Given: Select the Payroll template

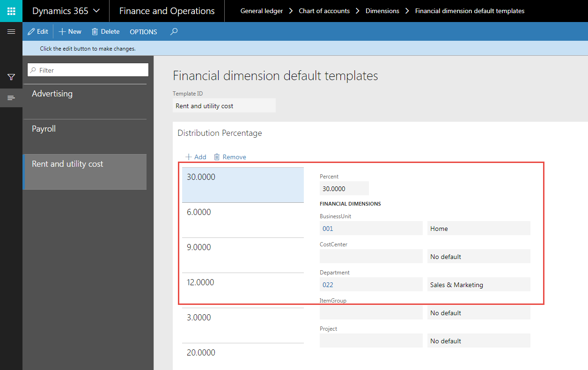Looking at the screenshot, I should point(85,136).
